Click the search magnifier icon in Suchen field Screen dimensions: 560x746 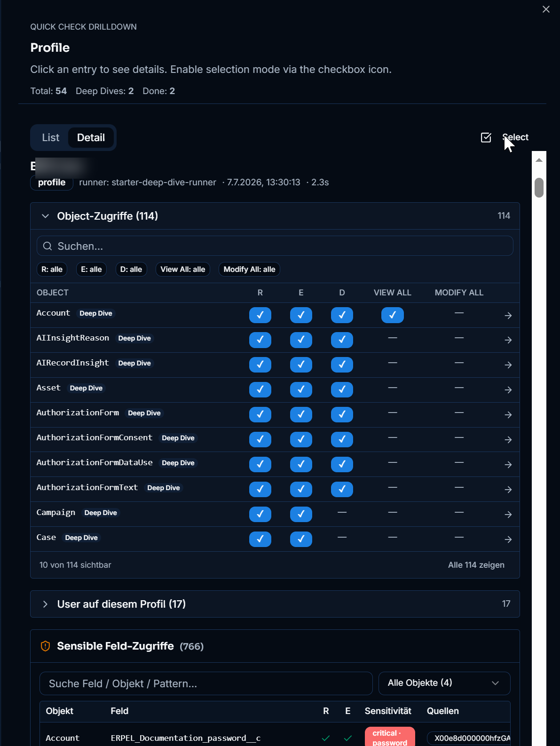point(47,246)
